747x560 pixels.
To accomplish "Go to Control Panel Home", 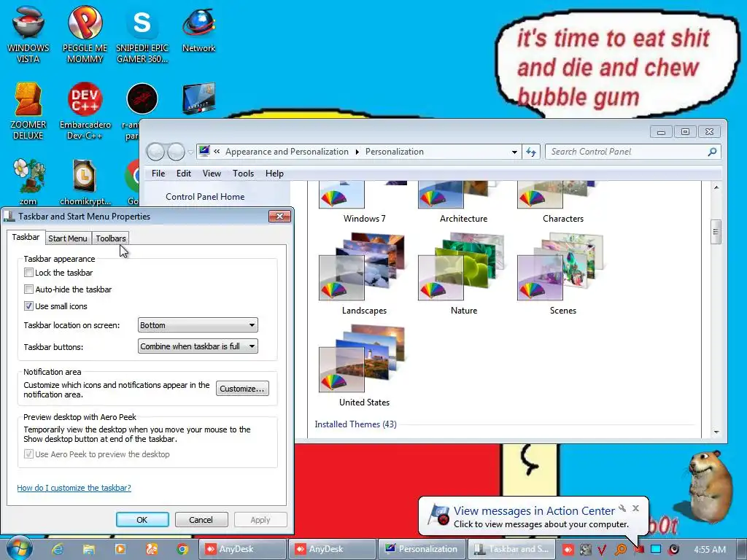I will (205, 197).
